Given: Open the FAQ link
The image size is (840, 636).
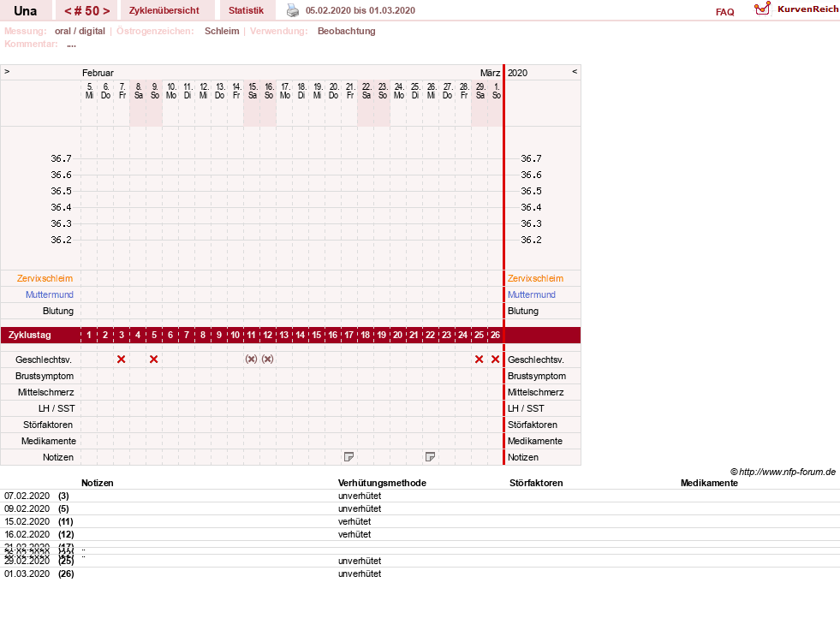Looking at the screenshot, I should (724, 12).
